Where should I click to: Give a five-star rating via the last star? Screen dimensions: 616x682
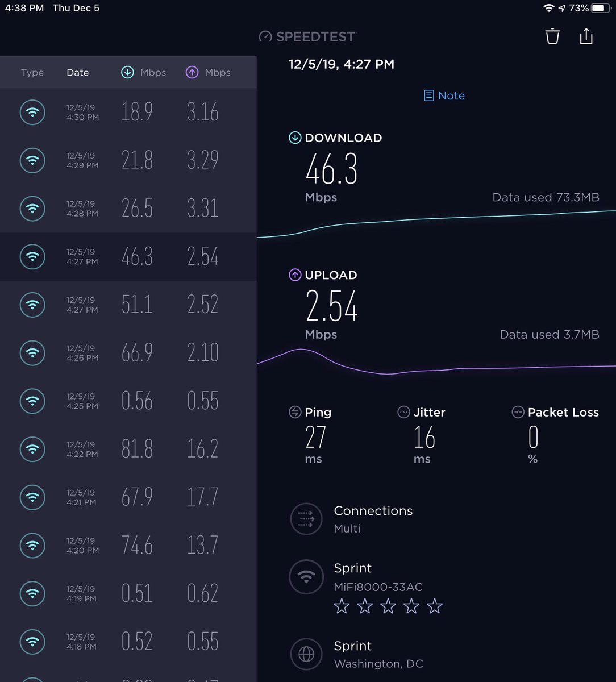point(435,606)
